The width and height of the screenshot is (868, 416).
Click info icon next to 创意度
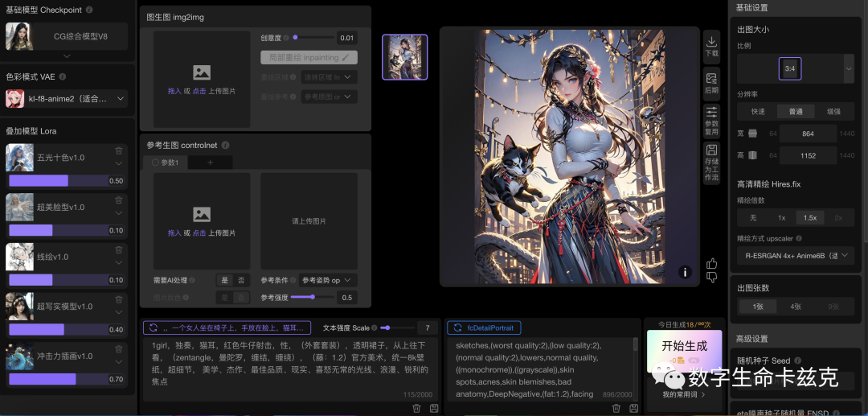click(286, 38)
